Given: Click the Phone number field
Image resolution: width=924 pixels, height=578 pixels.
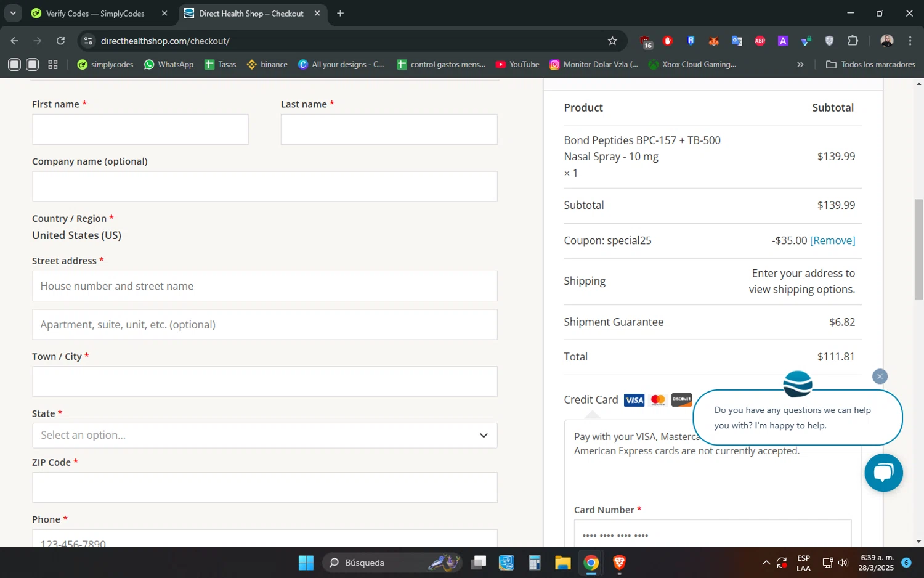Looking at the screenshot, I should coord(265,539).
